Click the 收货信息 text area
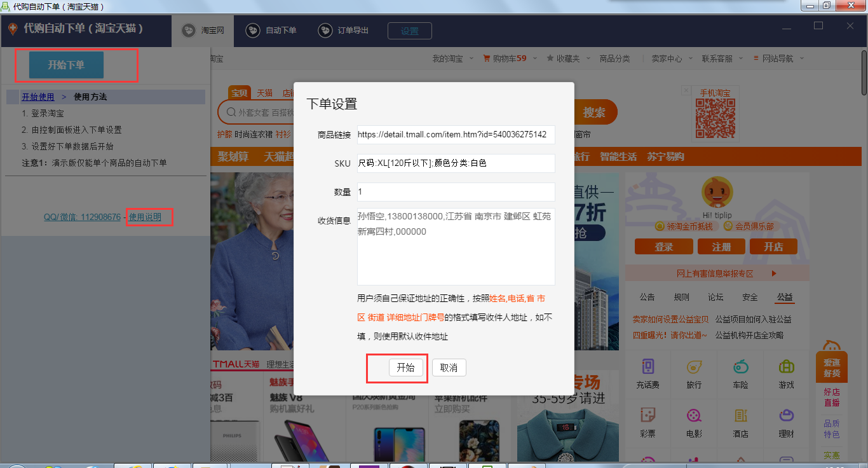Screen dimensions: 868x468 456,247
